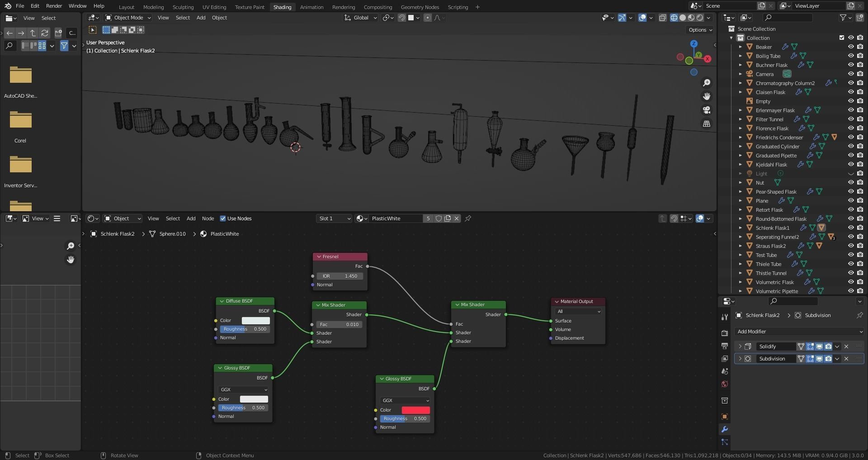The width and height of the screenshot is (868, 460).
Task: Pin the node editor material
Action: (468, 218)
